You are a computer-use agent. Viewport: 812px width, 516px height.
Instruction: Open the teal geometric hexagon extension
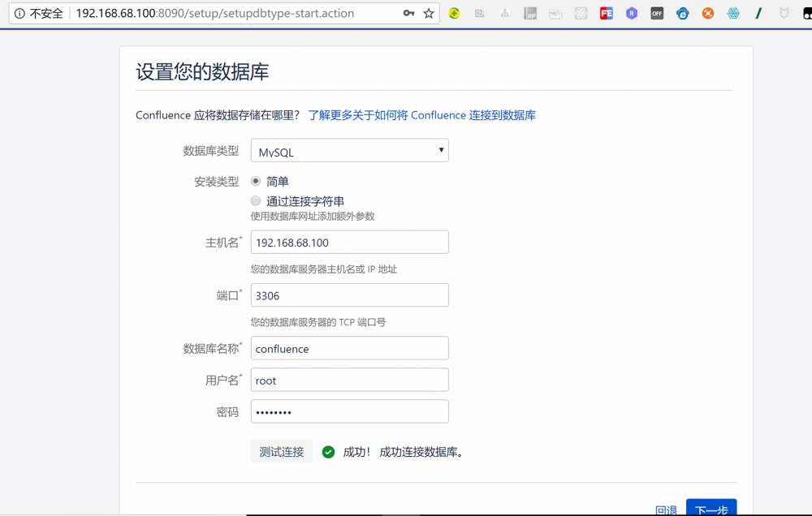(x=733, y=14)
